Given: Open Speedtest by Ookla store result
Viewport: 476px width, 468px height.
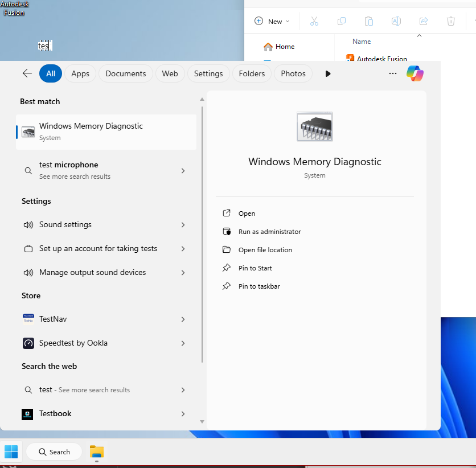Looking at the screenshot, I should [73, 343].
